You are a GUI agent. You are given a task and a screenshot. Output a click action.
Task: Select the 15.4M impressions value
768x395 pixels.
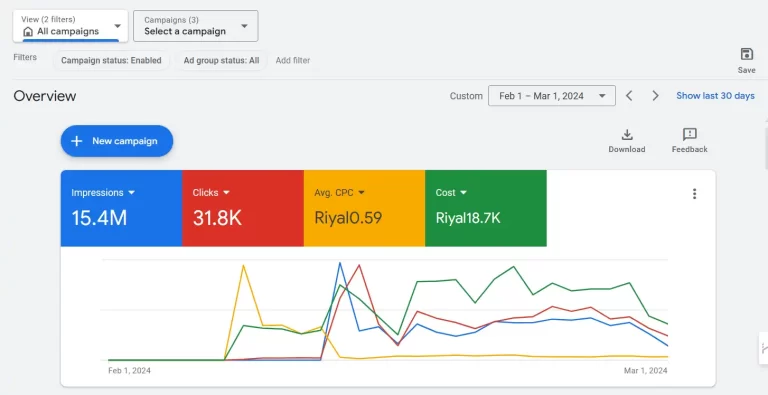[99, 218]
